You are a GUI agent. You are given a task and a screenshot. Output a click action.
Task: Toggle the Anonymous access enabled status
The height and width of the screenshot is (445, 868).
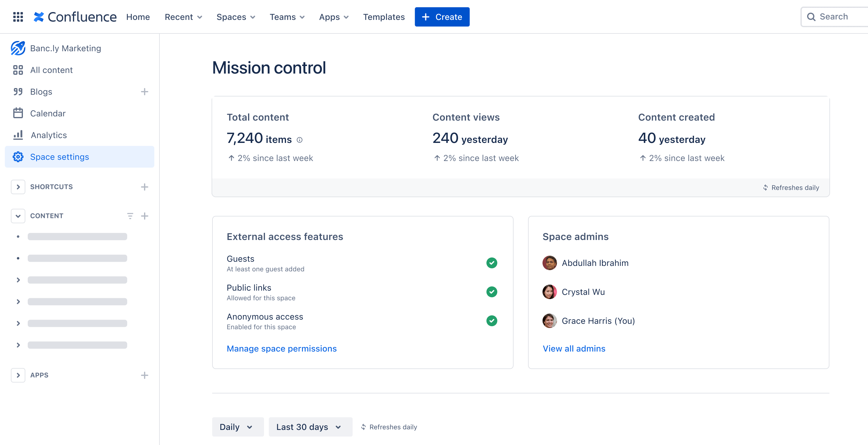(x=491, y=321)
